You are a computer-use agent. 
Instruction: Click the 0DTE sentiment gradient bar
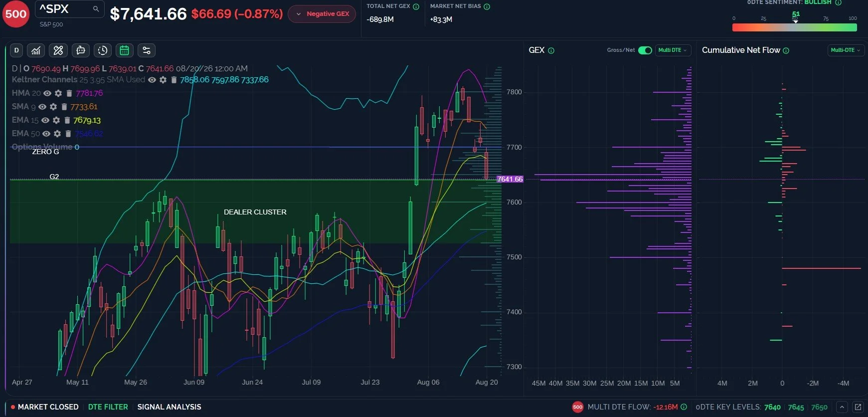pyautogui.click(x=795, y=28)
